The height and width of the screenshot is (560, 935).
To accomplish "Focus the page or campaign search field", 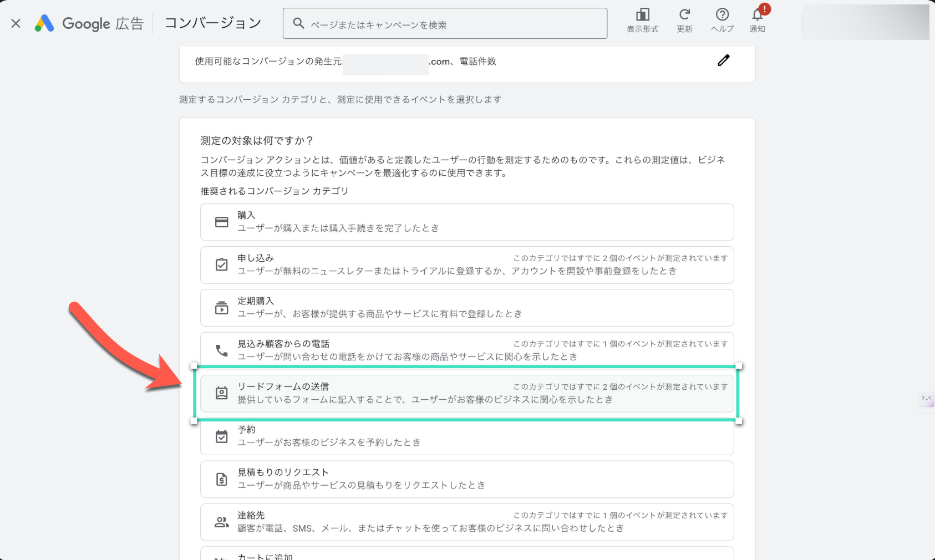I will pyautogui.click(x=445, y=24).
